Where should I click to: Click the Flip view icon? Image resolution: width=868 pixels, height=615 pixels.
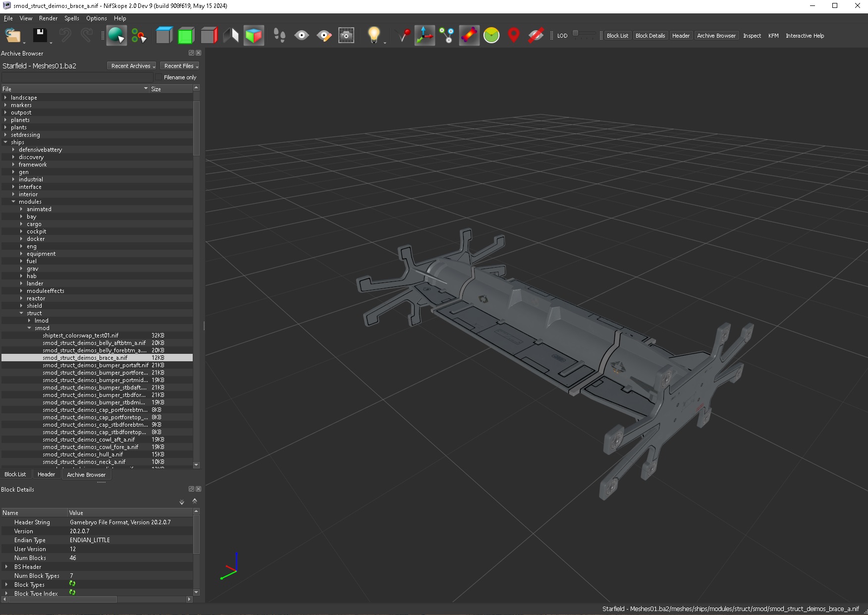(x=231, y=36)
